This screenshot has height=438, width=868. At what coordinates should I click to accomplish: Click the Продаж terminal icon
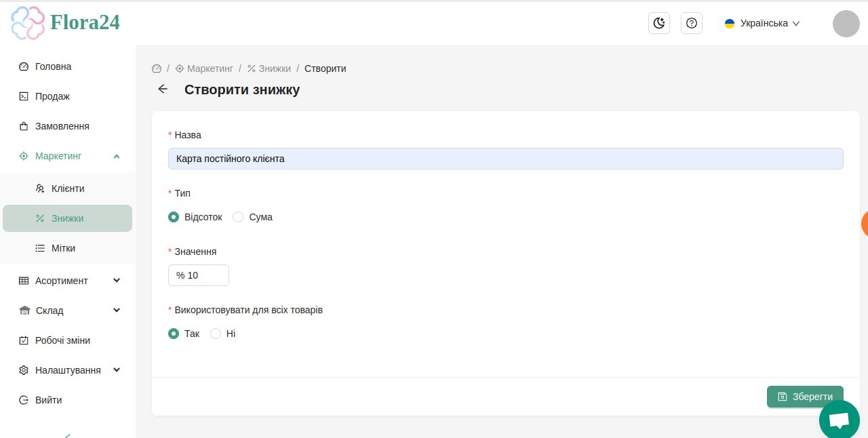point(24,96)
